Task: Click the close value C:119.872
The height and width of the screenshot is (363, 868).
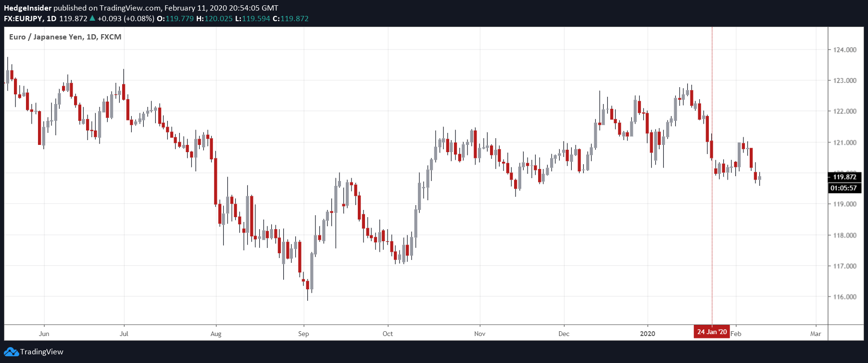Action: click(x=290, y=19)
